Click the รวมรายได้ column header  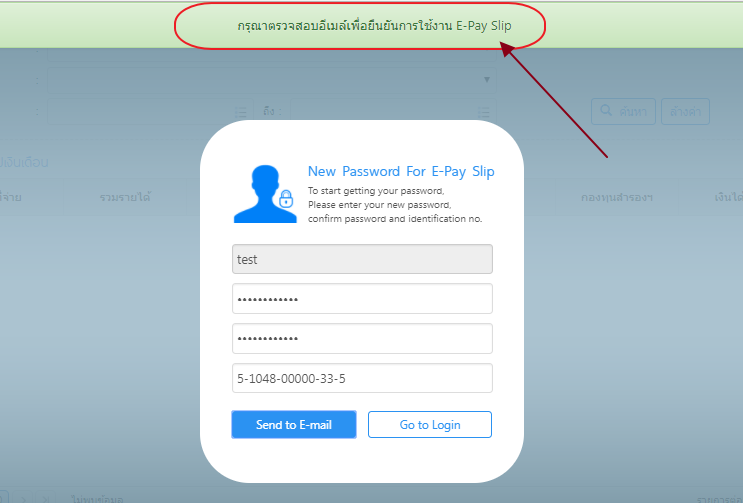click(x=125, y=197)
